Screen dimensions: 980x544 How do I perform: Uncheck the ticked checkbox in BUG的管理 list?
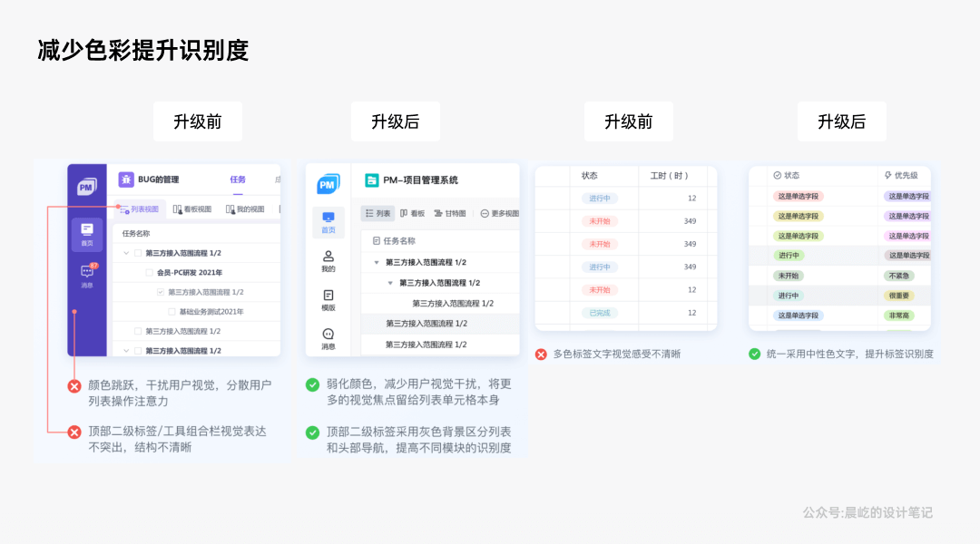(x=161, y=292)
